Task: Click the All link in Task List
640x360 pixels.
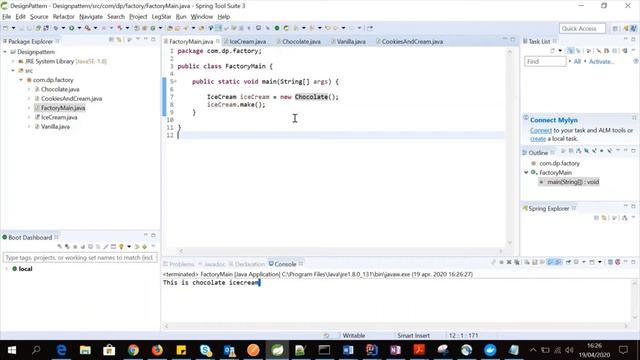Action: pos(577,62)
